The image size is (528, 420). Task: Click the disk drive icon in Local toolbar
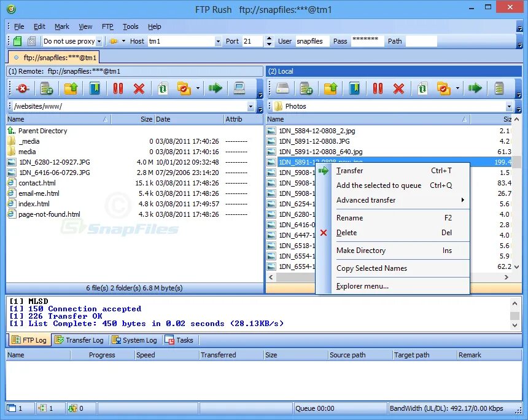(x=282, y=88)
